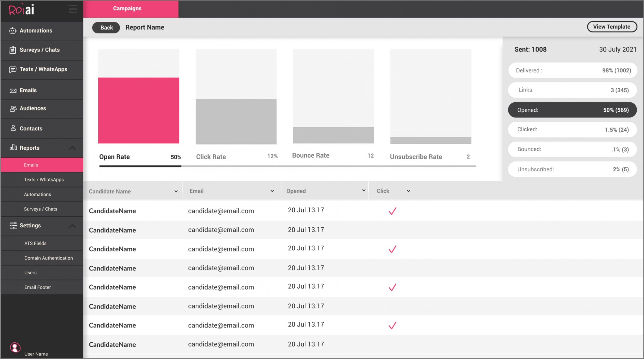Click the User Name label

[x=36, y=354]
